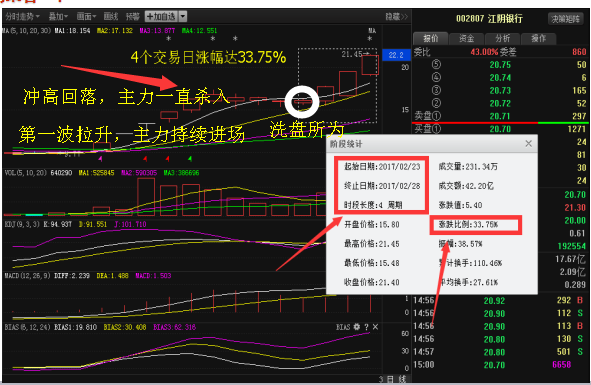Viewport: 591px width, 385px height.
Task: Click the 22.2 price axis marker
Action: [395, 55]
